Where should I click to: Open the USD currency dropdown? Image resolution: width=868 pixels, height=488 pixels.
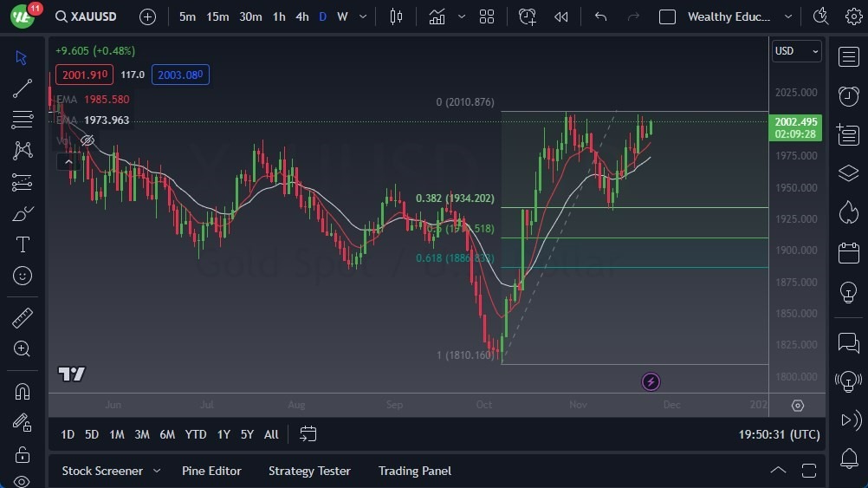(796, 51)
